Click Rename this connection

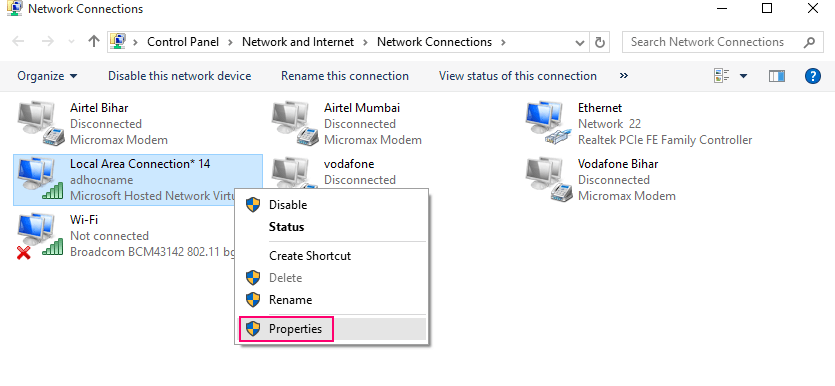point(345,76)
